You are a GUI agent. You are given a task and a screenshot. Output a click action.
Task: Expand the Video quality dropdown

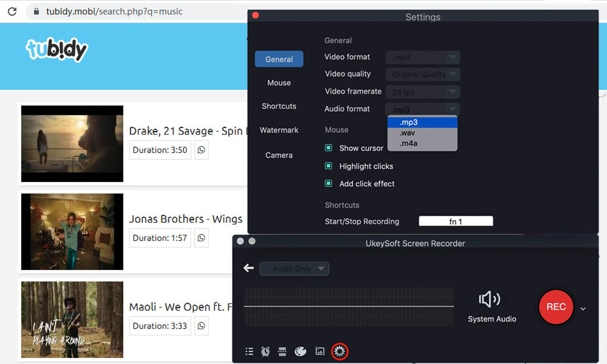tap(423, 74)
